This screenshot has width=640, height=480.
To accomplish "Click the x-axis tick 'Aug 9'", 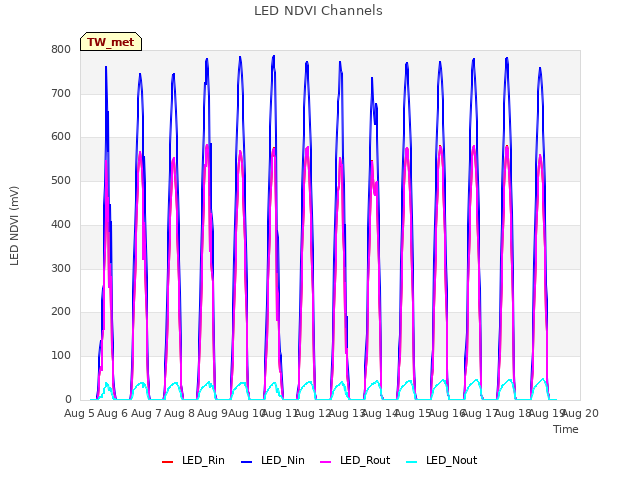I will pyautogui.click(x=212, y=413).
